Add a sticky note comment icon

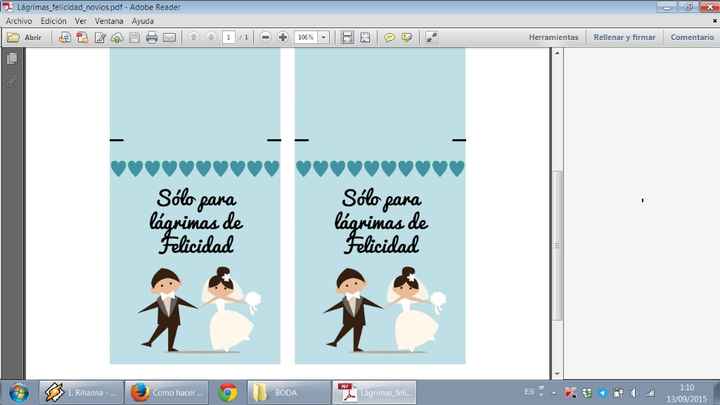tap(389, 37)
